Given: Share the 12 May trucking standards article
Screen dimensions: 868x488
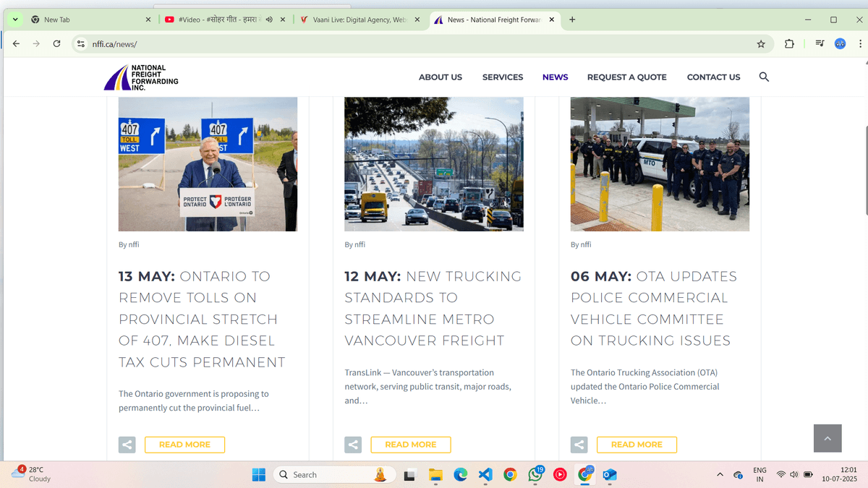Looking at the screenshot, I should pyautogui.click(x=353, y=445).
